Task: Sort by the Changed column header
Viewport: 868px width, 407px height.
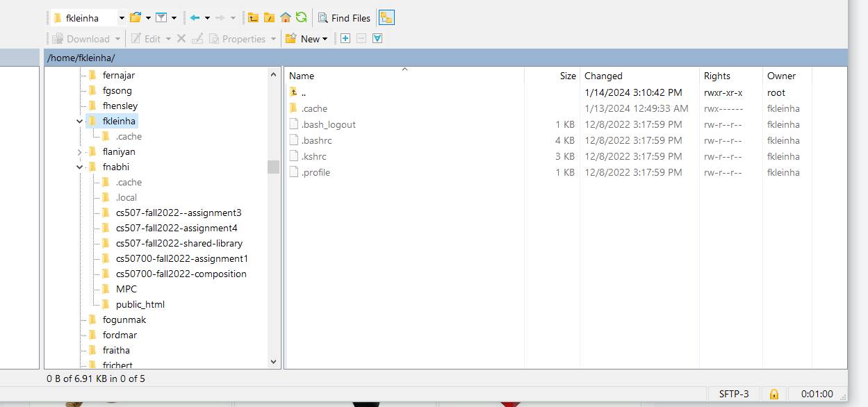Action: (603, 76)
